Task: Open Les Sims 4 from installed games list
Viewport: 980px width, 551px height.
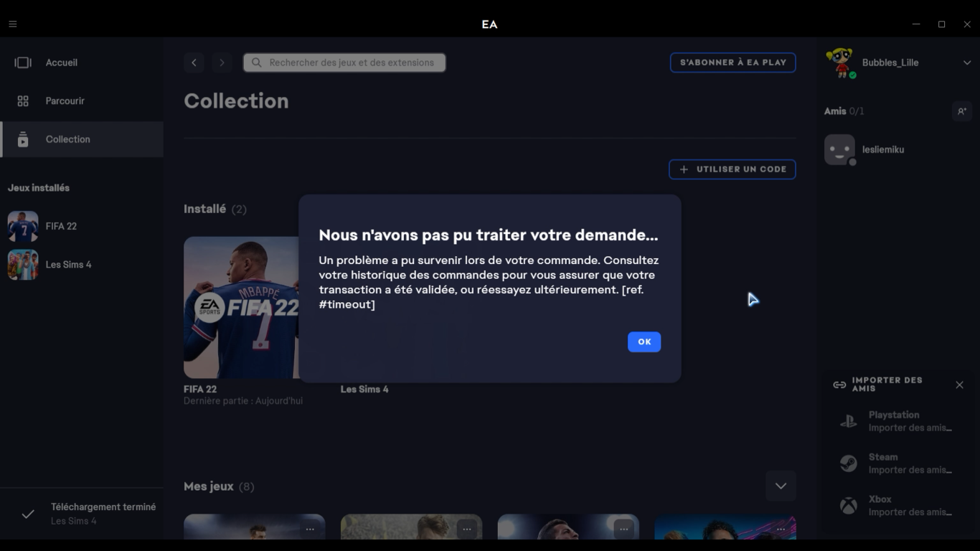Action: [82, 265]
